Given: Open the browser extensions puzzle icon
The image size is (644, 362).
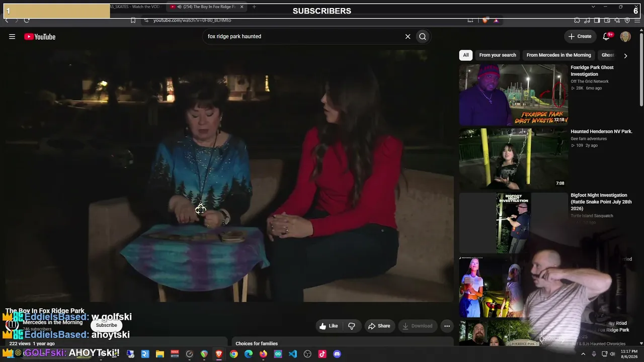Looking at the screenshot, I should pyautogui.click(x=577, y=20).
